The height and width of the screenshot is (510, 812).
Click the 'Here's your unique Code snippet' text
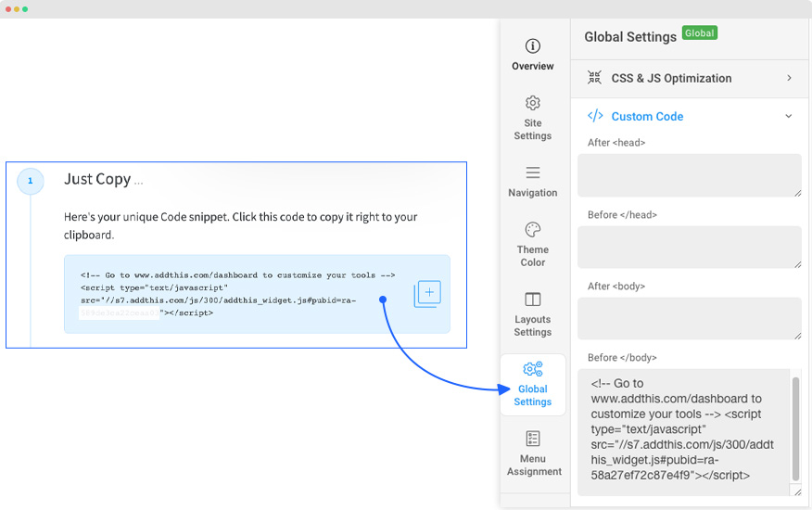click(241, 226)
